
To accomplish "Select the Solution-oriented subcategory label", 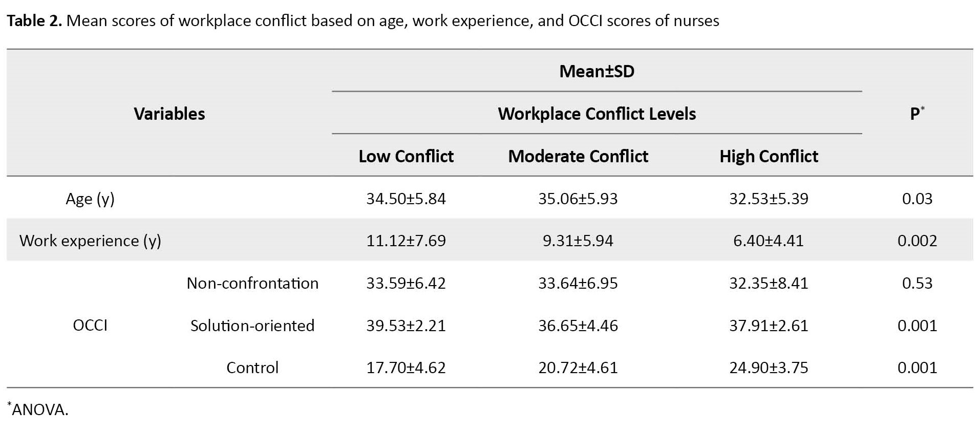I will [x=252, y=326].
